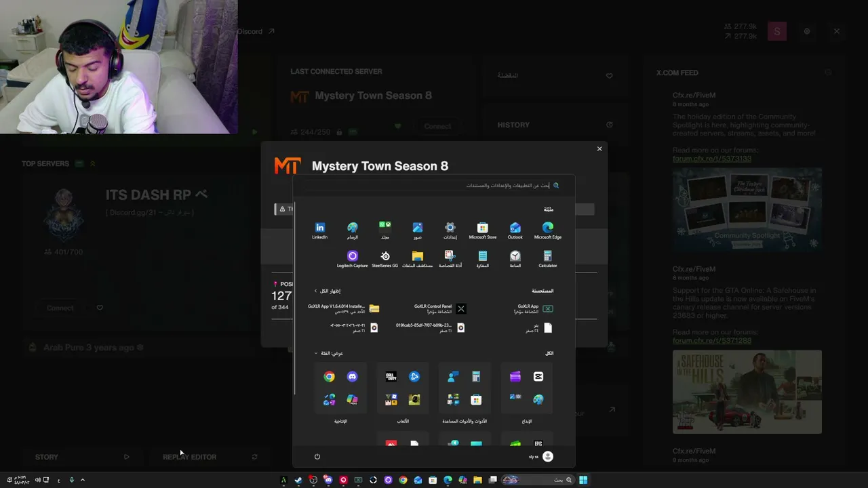Open the pinned Clock app

515,259
